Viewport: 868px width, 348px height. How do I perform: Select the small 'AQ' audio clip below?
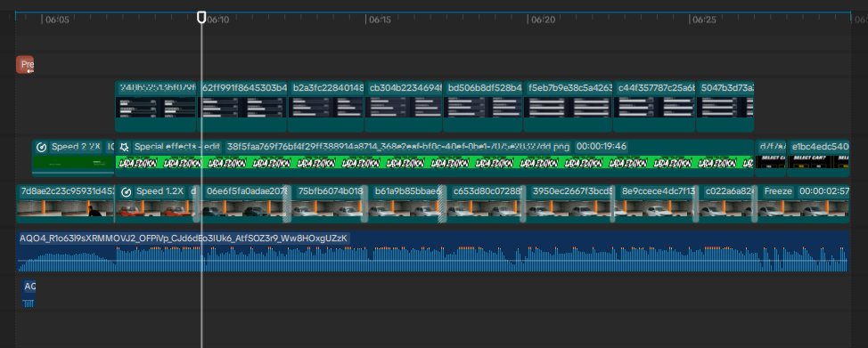pyautogui.click(x=29, y=293)
